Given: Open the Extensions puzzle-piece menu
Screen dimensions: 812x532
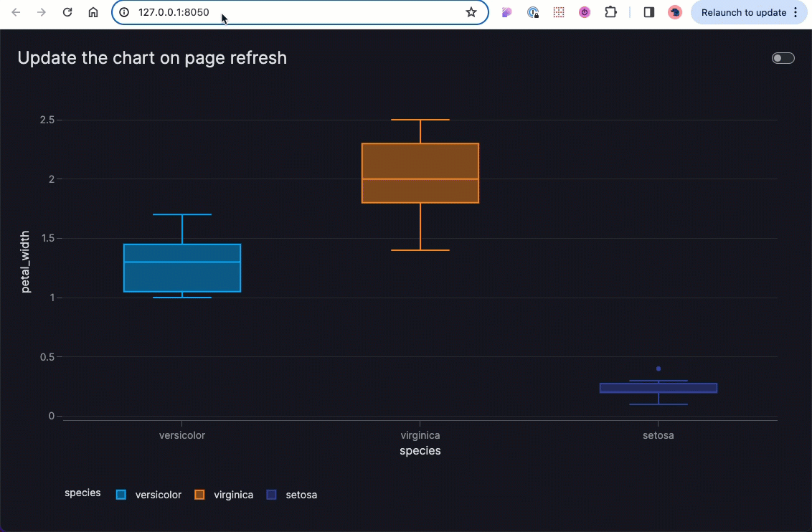Looking at the screenshot, I should coord(610,12).
